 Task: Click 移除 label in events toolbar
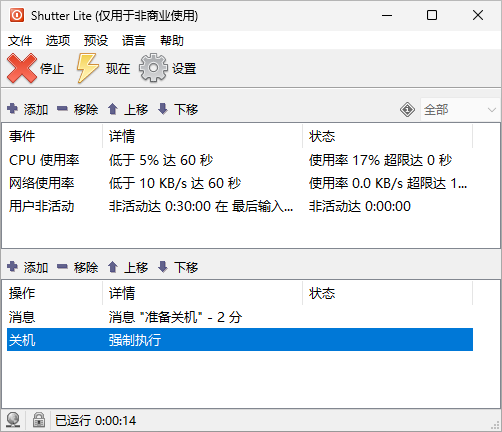86,109
